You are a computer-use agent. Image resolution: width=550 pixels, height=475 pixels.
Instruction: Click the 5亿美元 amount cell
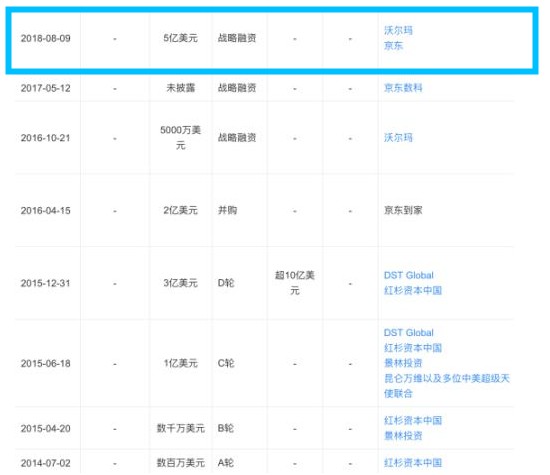[181, 38]
